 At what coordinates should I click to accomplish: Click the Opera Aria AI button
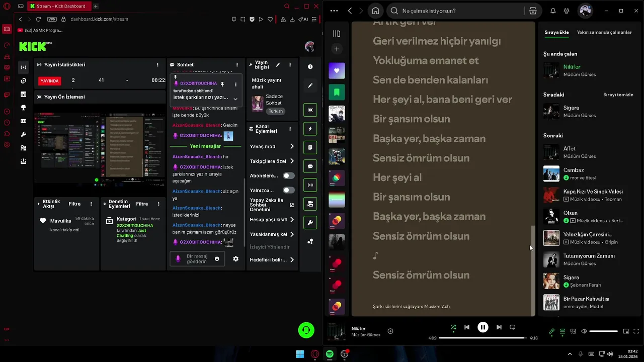(303, 19)
